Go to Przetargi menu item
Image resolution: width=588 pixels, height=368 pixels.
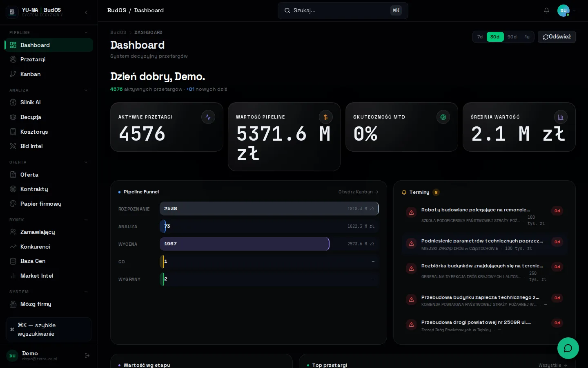[x=49, y=59]
